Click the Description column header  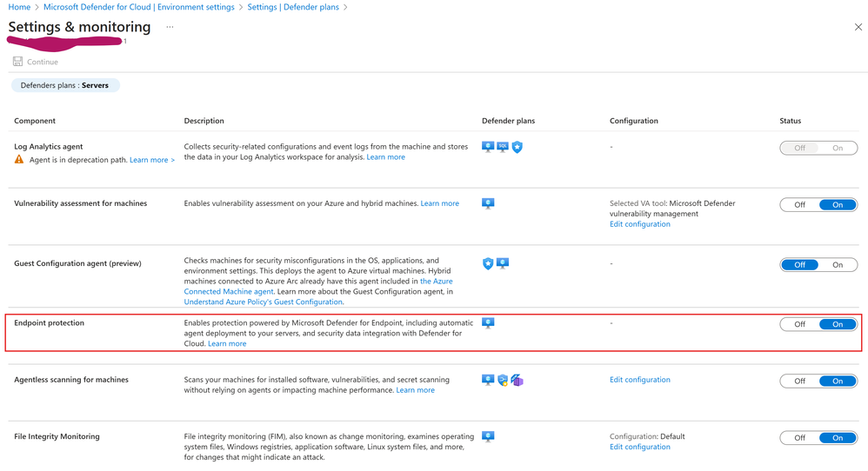[204, 121]
